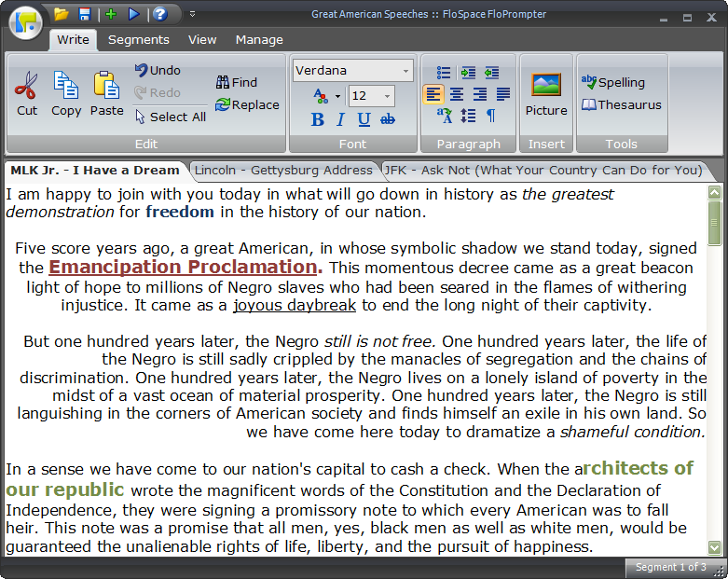Toggle Underline formatting
Image resolution: width=728 pixels, height=579 pixels.
click(364, 119)
